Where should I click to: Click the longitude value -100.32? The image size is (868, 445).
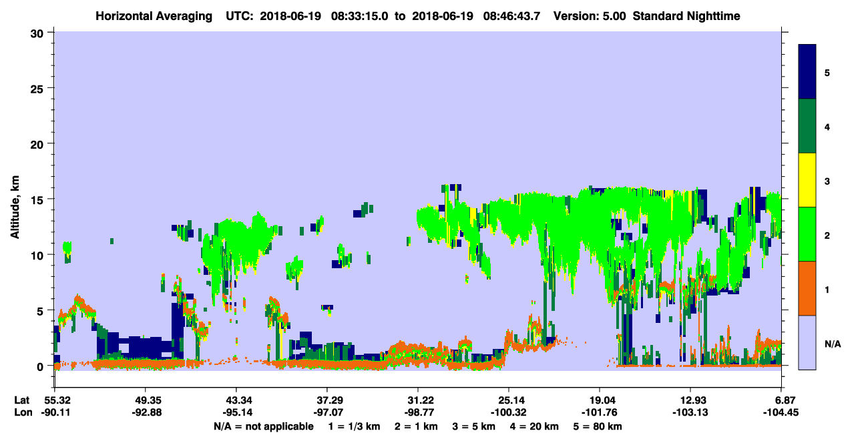[508, 413]
